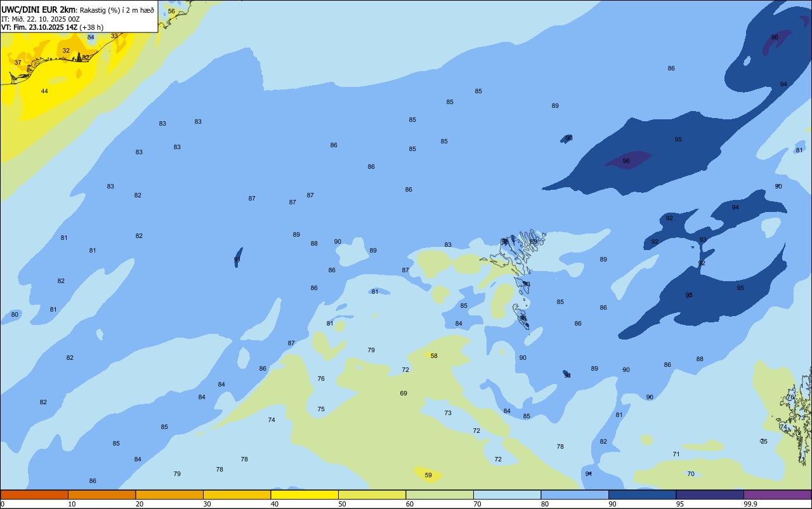Click the humidity value '80' on map
Screen dimensions: 812x509
tap(15, 315)
